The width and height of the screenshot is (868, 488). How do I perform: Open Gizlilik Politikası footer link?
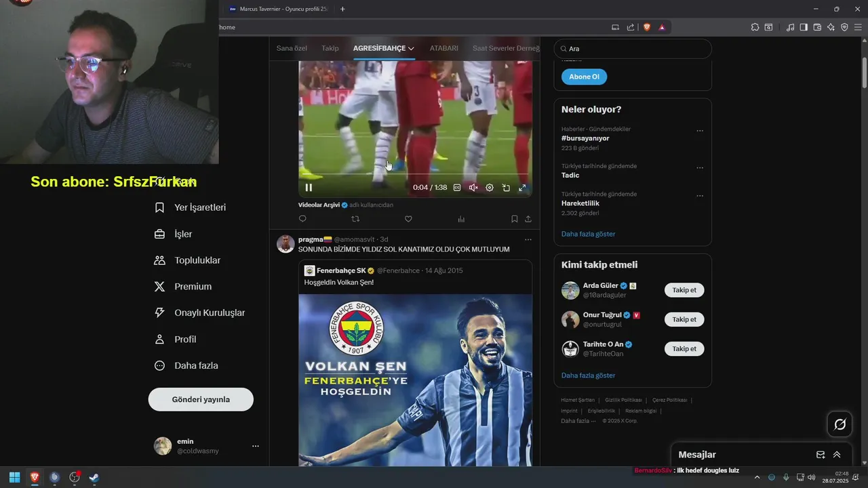tap(624, 400)
